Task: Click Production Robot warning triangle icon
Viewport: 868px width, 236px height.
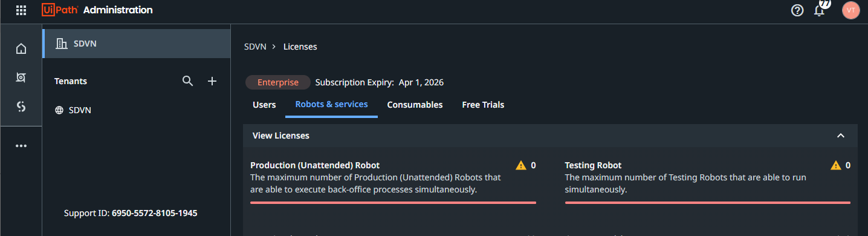Action: coord(521,165)
